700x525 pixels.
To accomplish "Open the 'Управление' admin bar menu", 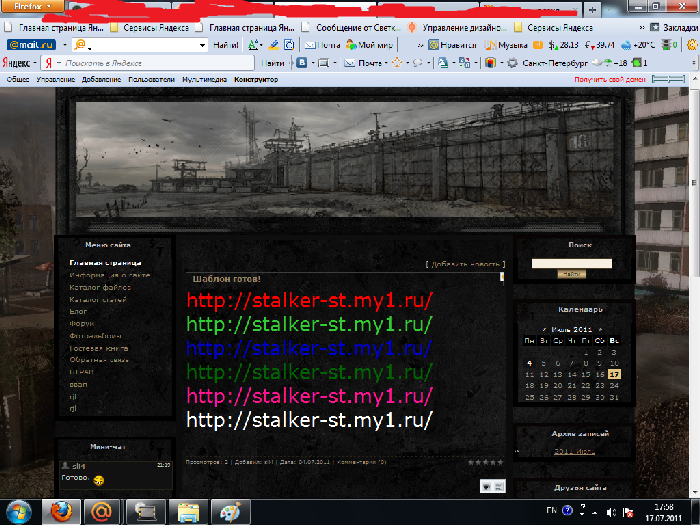I will [55, 79].
